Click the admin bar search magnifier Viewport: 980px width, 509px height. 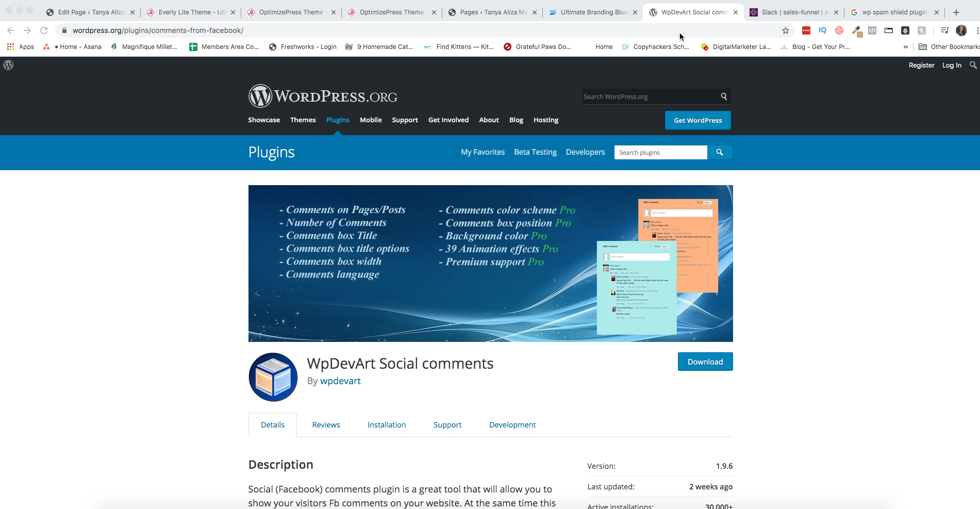[973, 65]
